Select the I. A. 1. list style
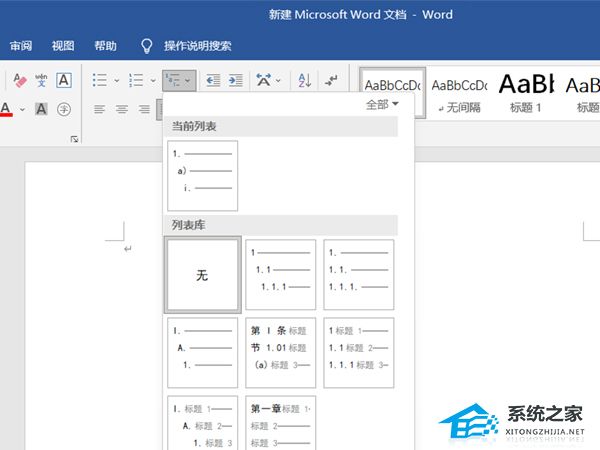The height and width of the screenshot is (450, 600). coord(202,353)
